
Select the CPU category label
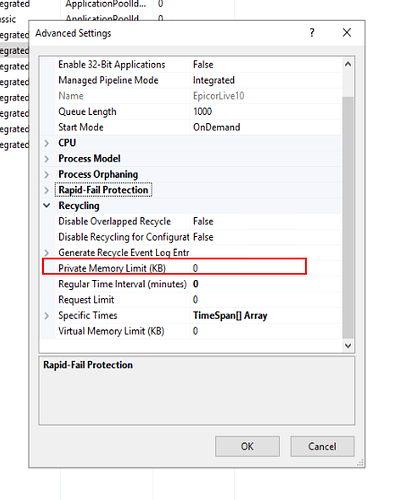tap(67, 143)
